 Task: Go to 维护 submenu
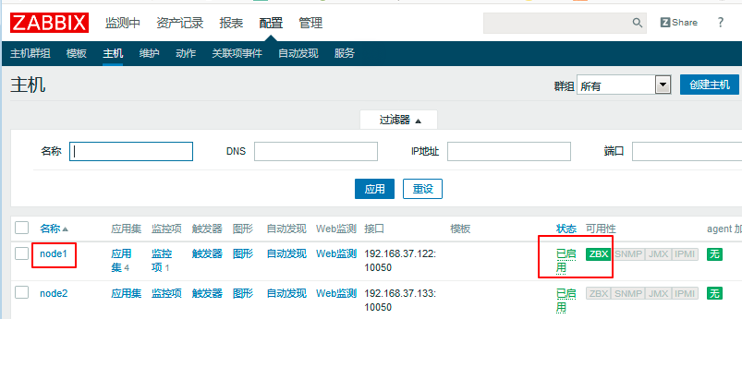pos(149,54)
